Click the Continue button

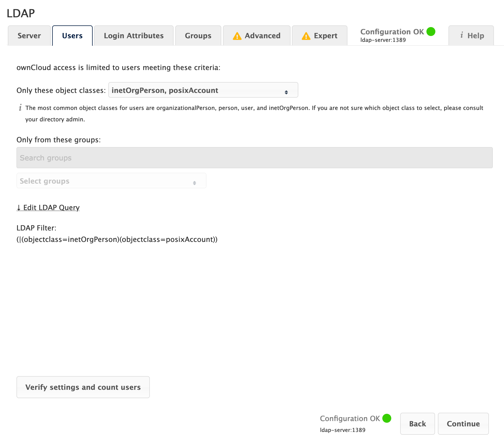[463, 424]
